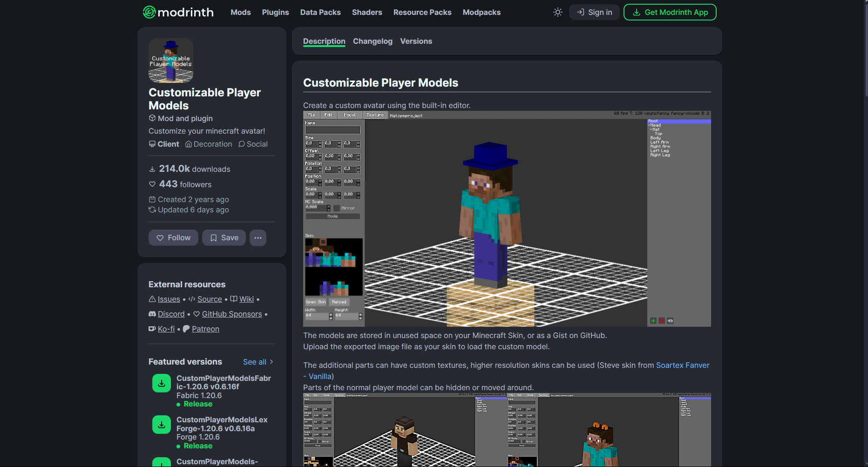Click the Modrinth logo

click(x=178, y=12)
